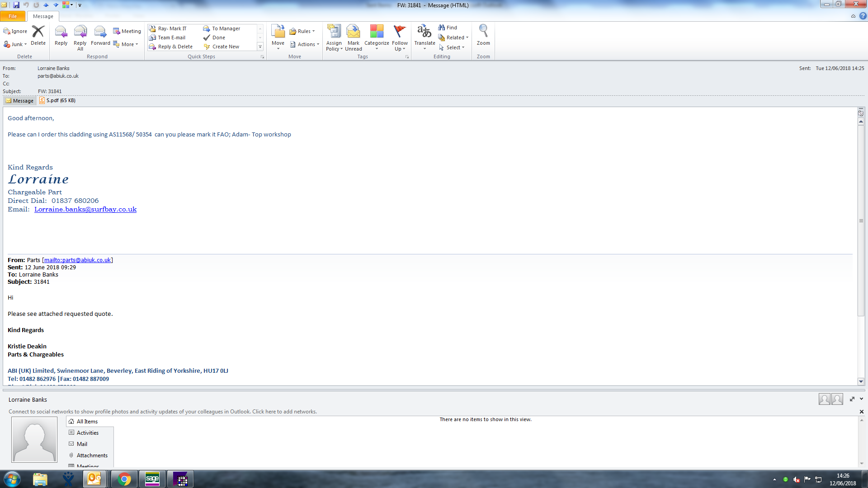Click the mailto:parts@abiuk.co.uk link
The width and height of the screenshot is (868, 488).
coord(77,260)
